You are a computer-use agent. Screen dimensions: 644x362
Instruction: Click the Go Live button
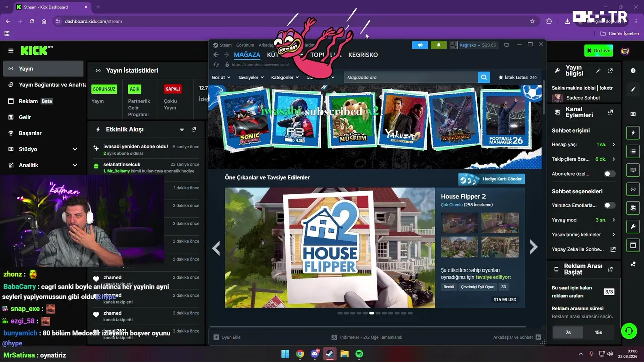tap(599, 51)
